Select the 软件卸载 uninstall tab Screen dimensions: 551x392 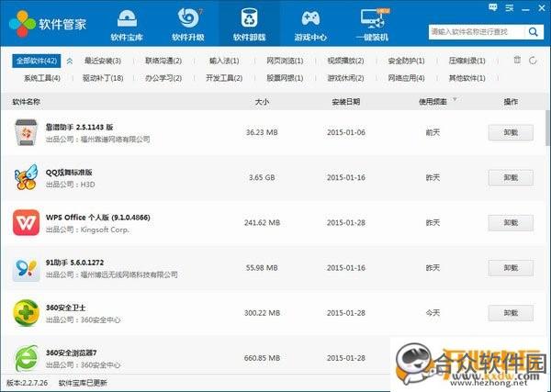pyautogui.click(x=250, y=25)
